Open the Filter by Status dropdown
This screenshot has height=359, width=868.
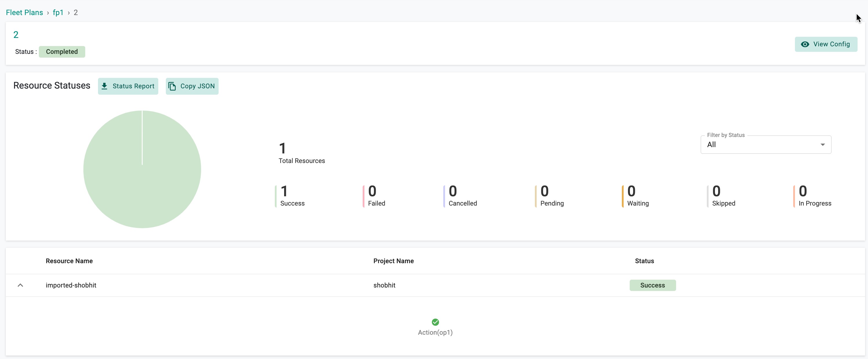(x=766, y=145)
